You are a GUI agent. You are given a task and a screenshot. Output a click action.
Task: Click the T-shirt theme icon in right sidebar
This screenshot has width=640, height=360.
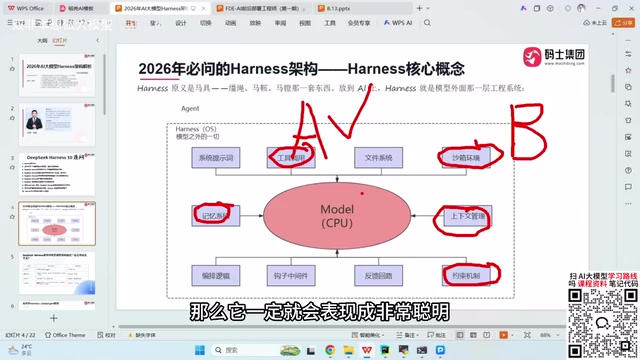pyautogui.click(x=628, y=120)
